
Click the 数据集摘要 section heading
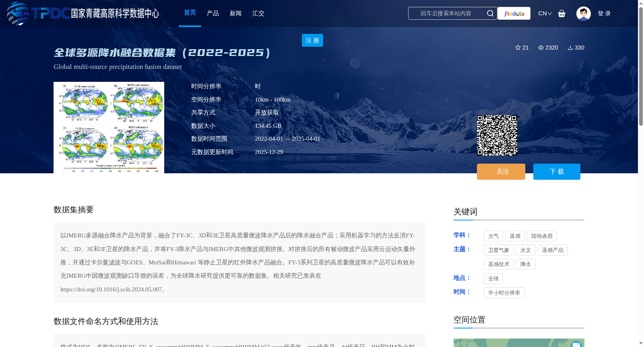[74, 210]
